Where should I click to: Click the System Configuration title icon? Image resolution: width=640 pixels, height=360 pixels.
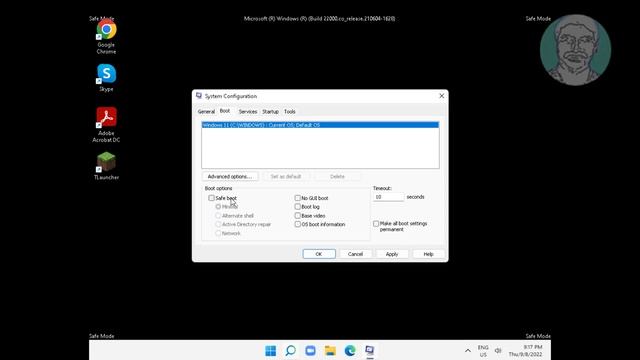pyautogui.click(x=199, y=96)
